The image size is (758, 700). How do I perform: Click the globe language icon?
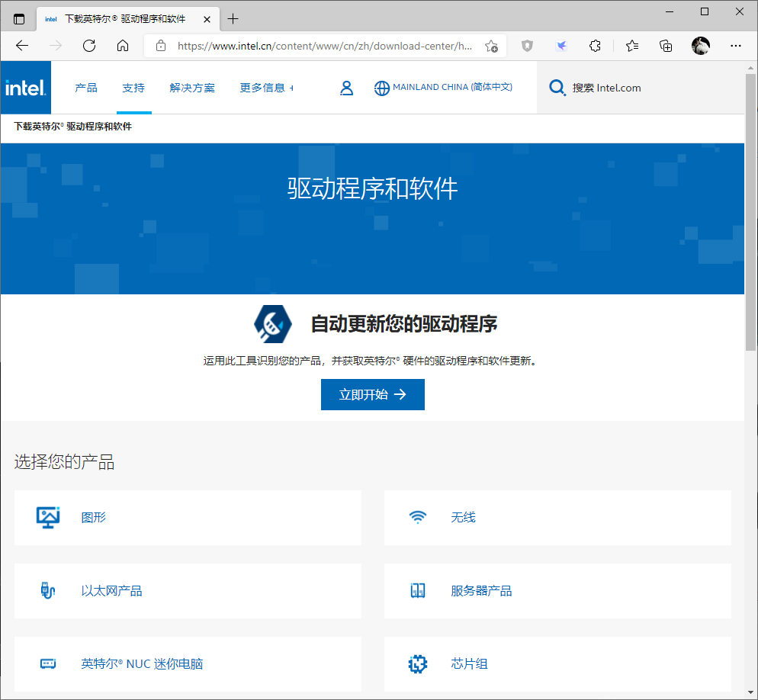tap(381, 88)
